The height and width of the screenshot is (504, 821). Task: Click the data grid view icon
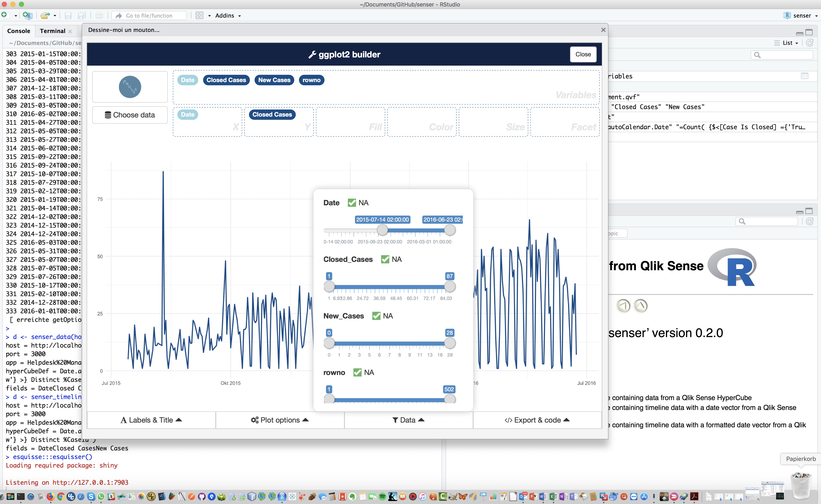pos(804,76)
